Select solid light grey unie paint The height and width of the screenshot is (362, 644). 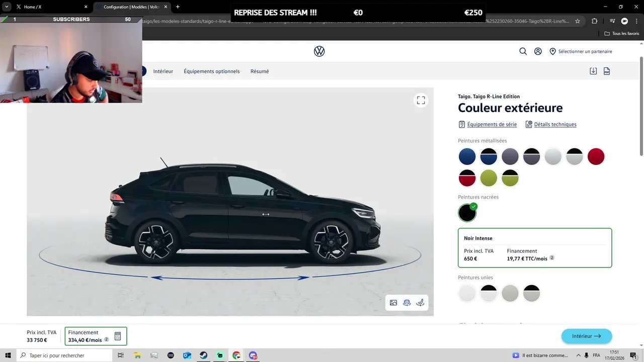click(x=510, y=293)
